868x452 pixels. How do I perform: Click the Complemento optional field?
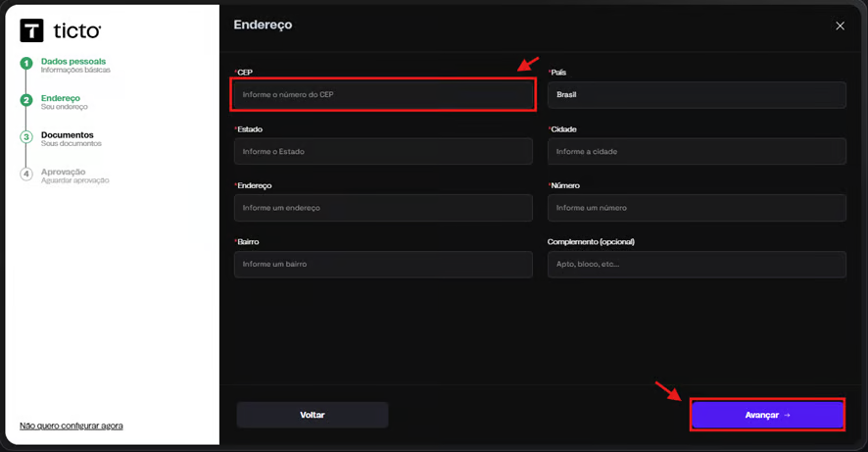[696, 265]
